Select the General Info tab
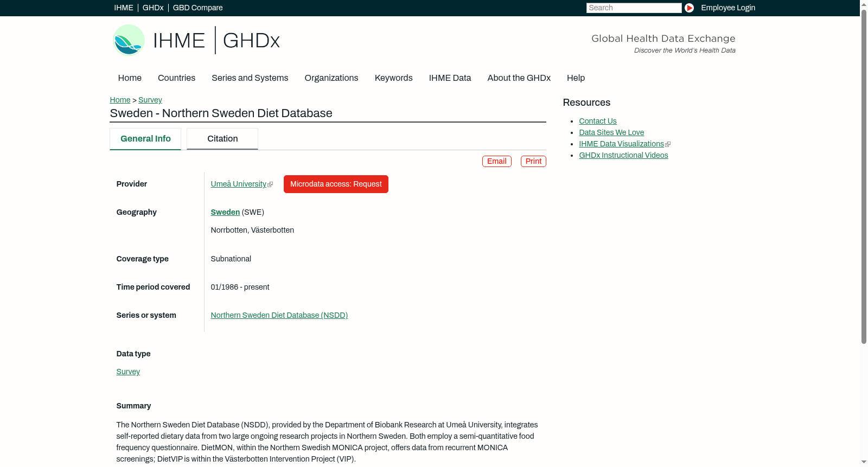Screen dimensions: 868x467 tap(145, 139)
